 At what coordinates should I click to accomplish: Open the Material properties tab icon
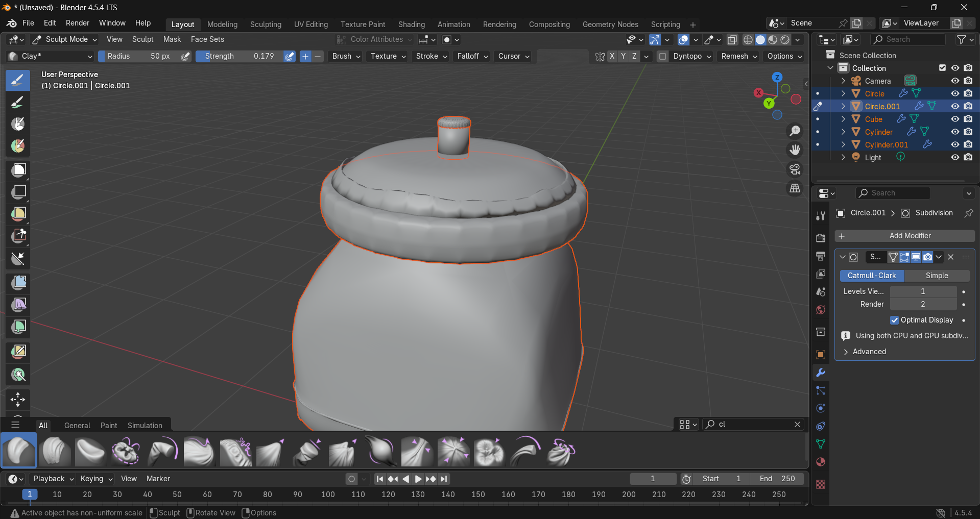tap(821, 462)
